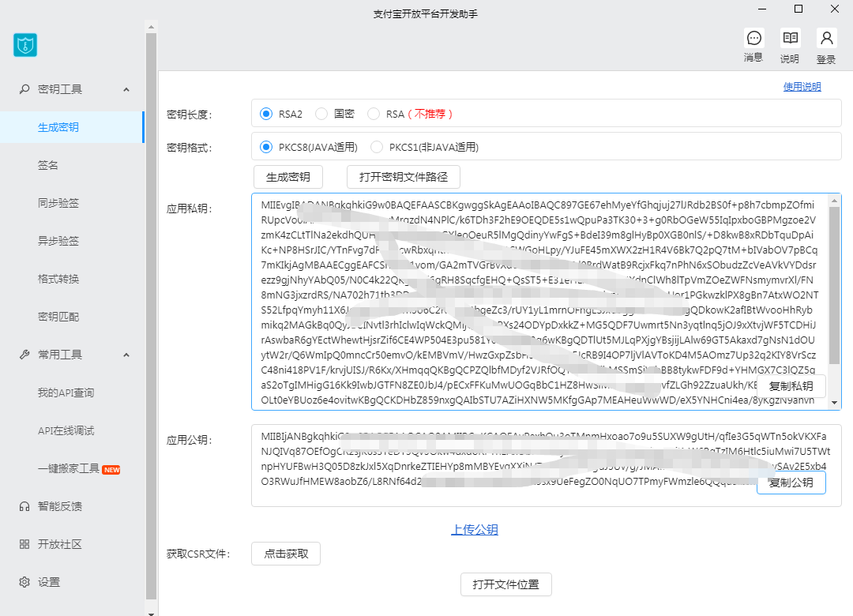The width and height of the screenshot is (853, 616).
Task: Click the blue shield app logo
Action: [25, 45]
